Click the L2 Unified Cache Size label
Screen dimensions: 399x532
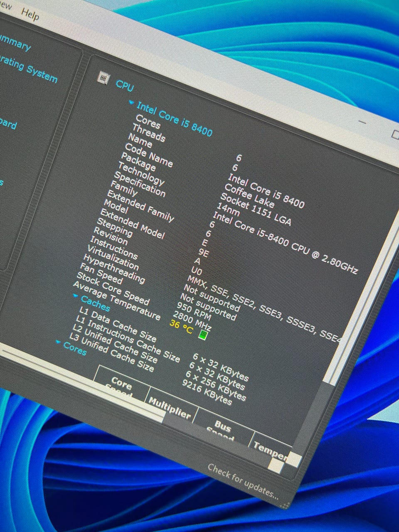click(115, 343)
